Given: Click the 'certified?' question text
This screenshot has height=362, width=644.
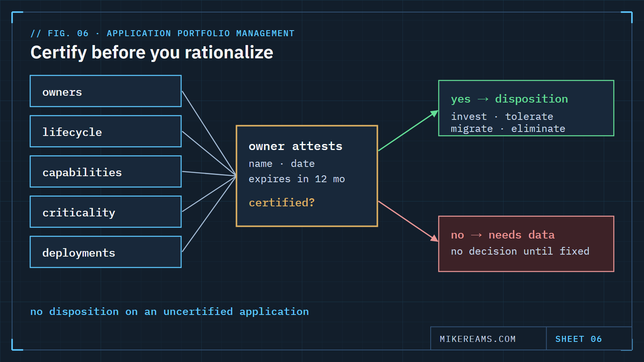Looking at the screenshot, I should (282, 202).
